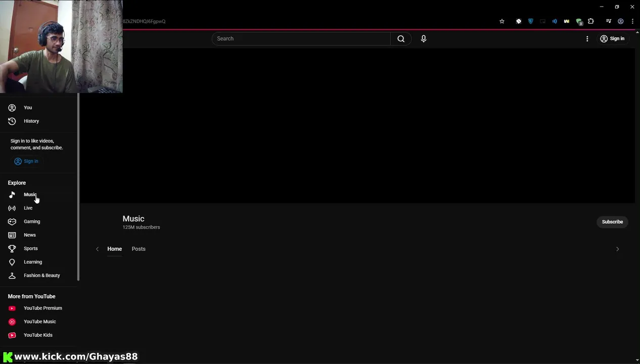Image resolution: width=640 pixels, height=364 pixels.
Task: Open the media control playlist icon
Action: coord(608,21)
